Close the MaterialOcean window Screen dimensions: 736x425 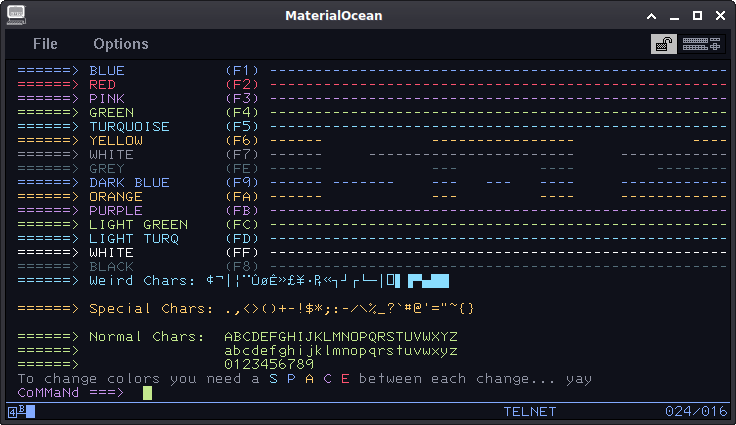click(x=721, y=16)
